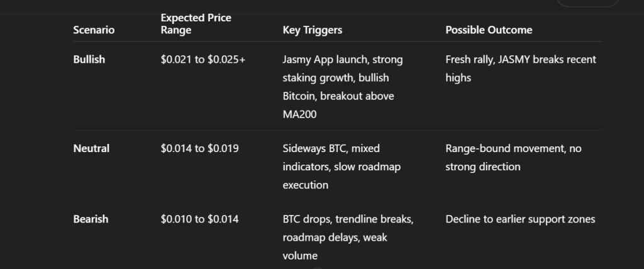Viewport: 644px width, 269px height.
Task: Click the Bearish scenario label
Action: [91, 219]
